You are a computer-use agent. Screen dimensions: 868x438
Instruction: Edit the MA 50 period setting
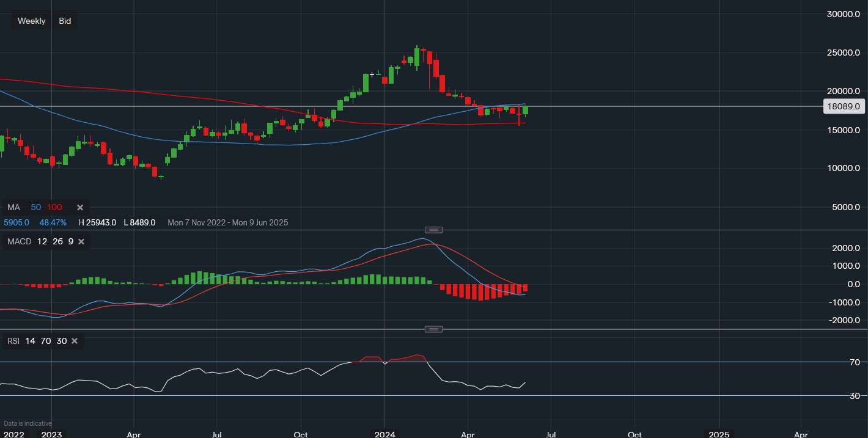pyautogui.click(x=36, y=208)
